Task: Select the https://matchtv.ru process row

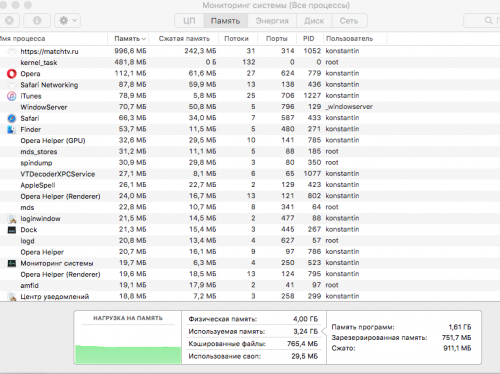Action: pyautogui.click(x=250, y=51)
